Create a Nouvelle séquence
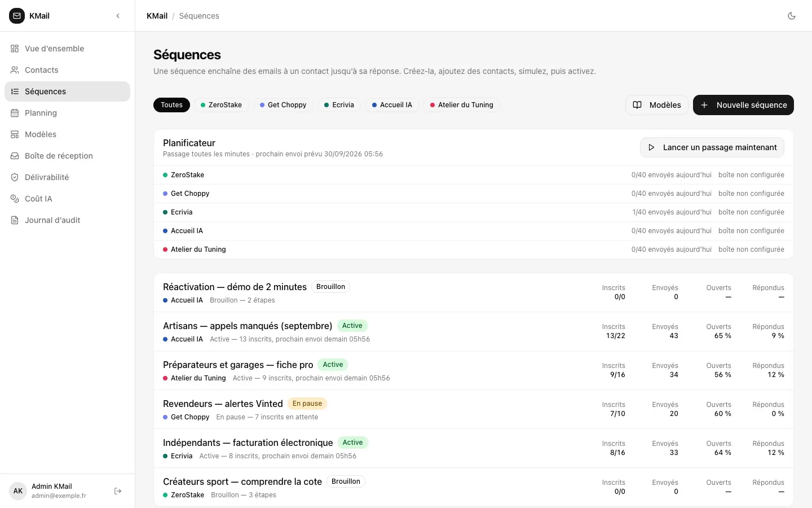The image size is (812, 508). [743, 105]
